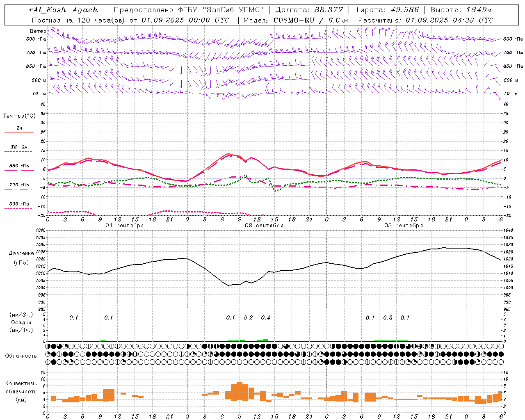525x420 pixels.
Task: Click the dashed line sample under Td 2м
Action: point(19,151)
